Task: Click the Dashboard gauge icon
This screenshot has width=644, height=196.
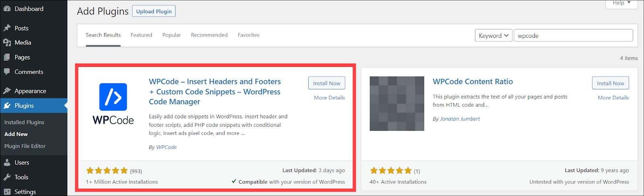Action: pos(7,8)
